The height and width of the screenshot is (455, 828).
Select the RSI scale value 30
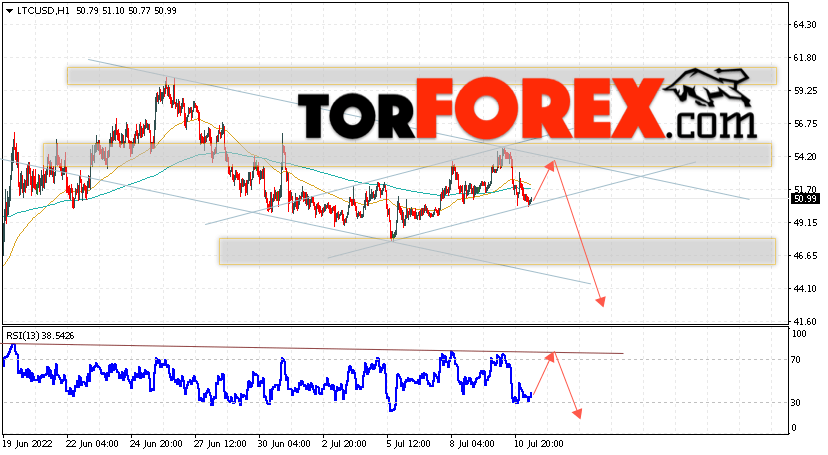click(x=796, y=402)
